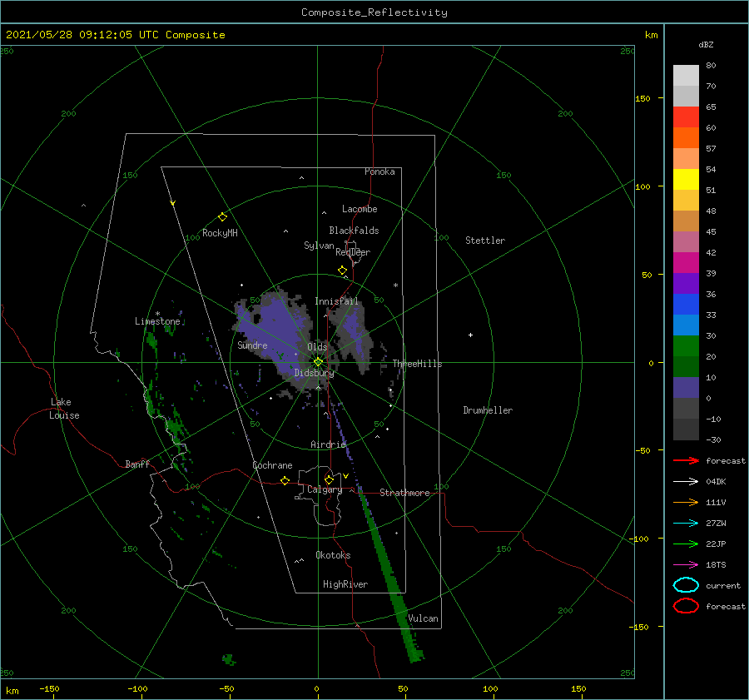Click the Airdrie label
This screenshot has height=700, width=749.
click(x=328, y=444)
